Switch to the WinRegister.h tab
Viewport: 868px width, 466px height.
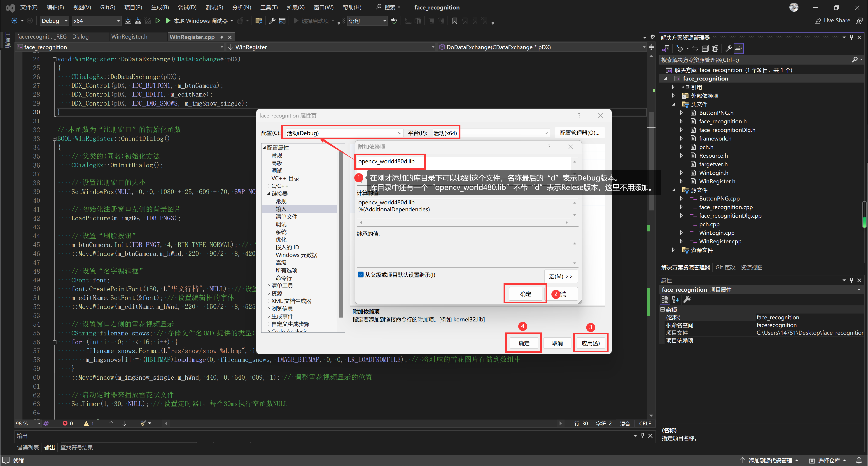(129, 37)
